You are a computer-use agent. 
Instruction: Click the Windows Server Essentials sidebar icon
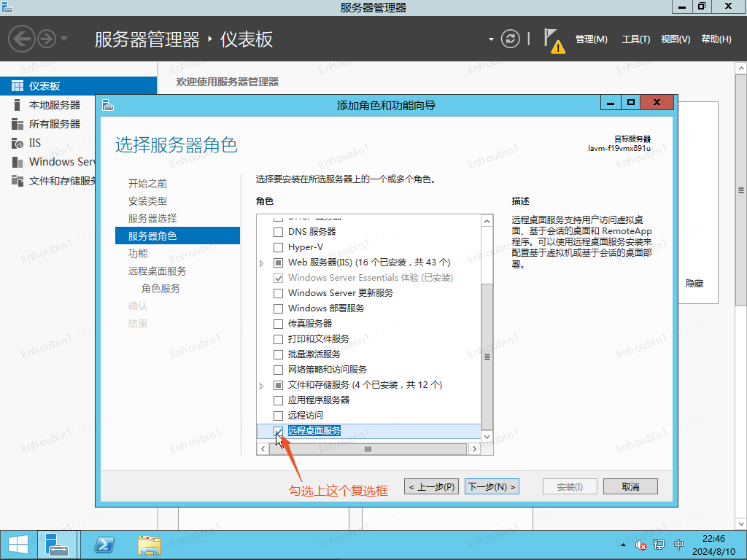point(18,162)
